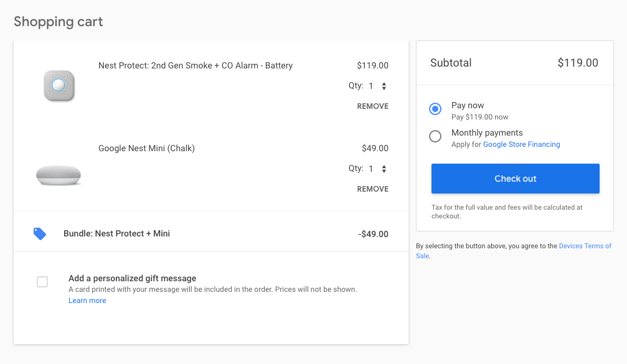Open the Google Store Financing link

coord(521,144)
